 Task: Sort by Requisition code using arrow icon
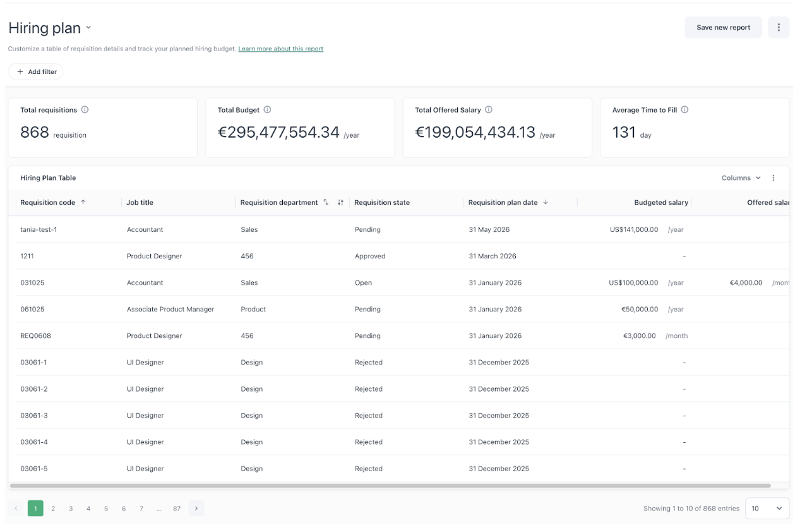(x=83, y=202)
